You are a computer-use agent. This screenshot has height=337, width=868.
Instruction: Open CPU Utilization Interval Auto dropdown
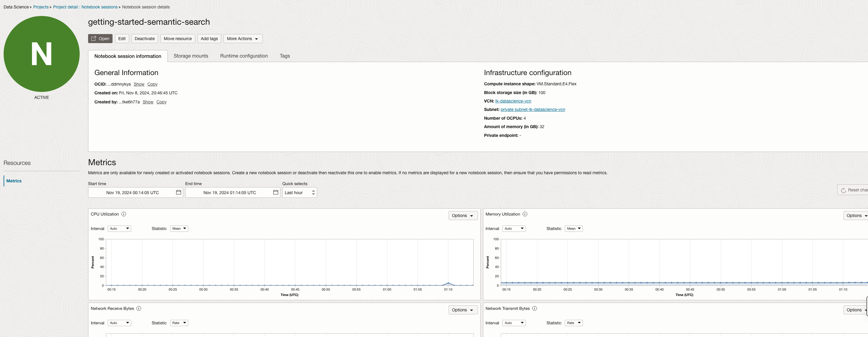point(119,228)
